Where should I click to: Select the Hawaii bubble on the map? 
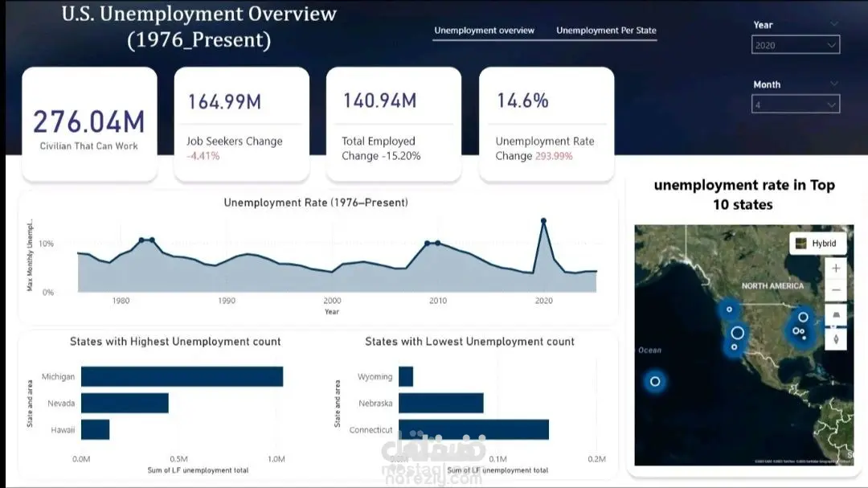[655, 381]
